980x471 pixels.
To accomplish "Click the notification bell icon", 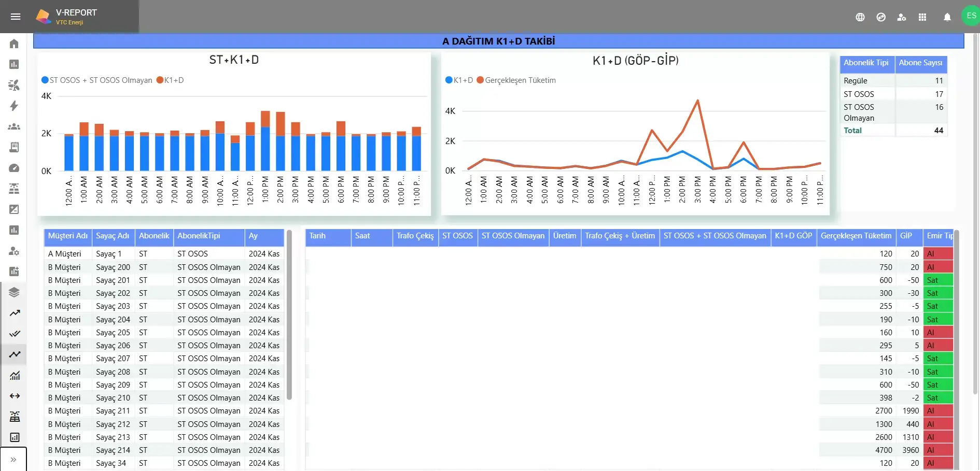I will click(x=947, y=17).
